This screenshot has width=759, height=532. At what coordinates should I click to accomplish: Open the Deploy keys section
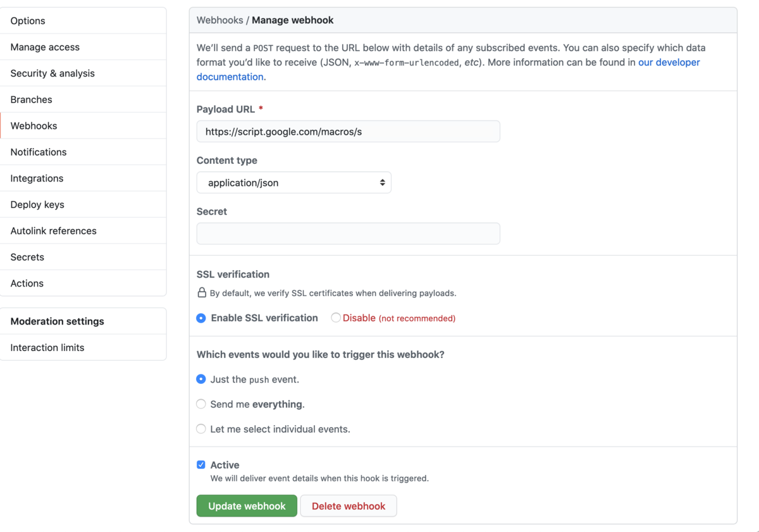(37, 204)
